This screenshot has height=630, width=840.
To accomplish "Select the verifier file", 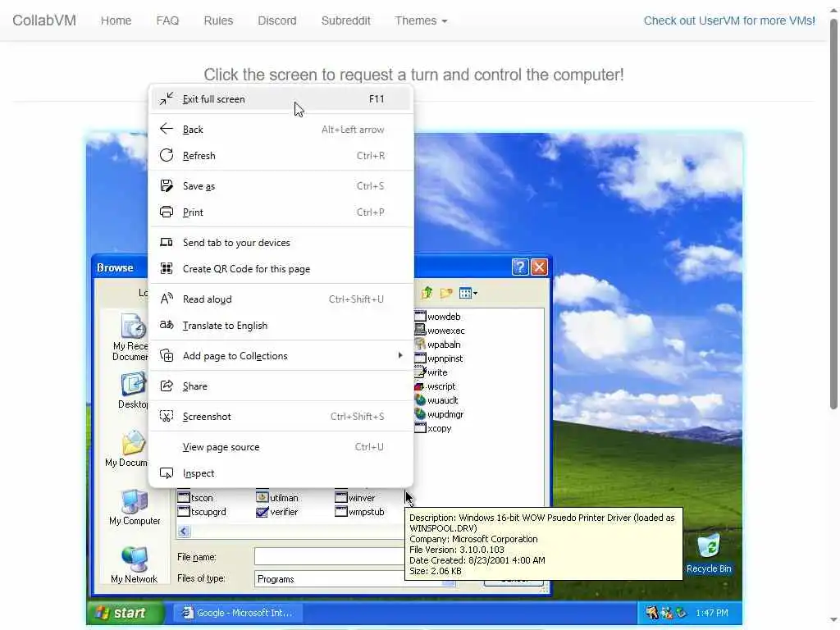I will (x=277, y=512).
